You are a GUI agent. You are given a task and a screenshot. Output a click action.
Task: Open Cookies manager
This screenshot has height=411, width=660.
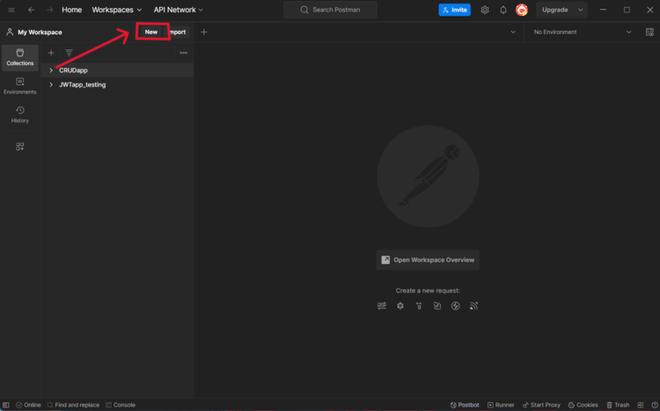pyautogui.click(x=583, y=405)
